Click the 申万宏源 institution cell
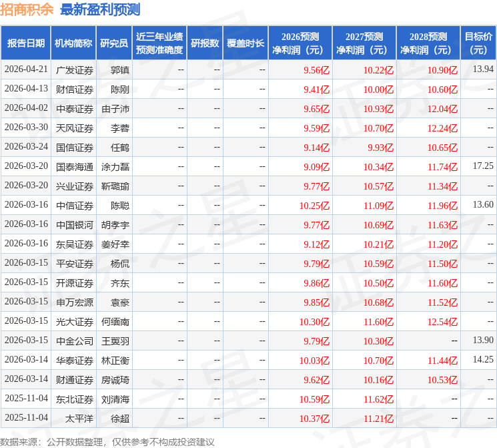Viewport: 497px width, 448px height. coord(75,302)
